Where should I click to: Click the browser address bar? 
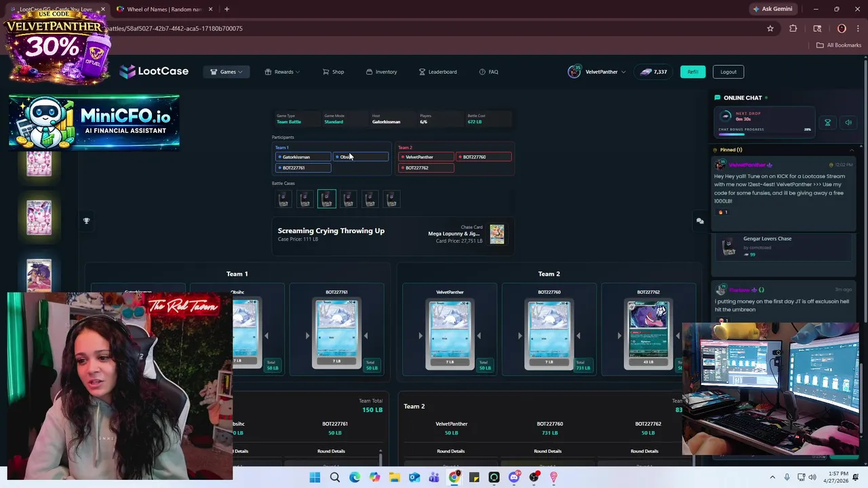tap(434, 28)
